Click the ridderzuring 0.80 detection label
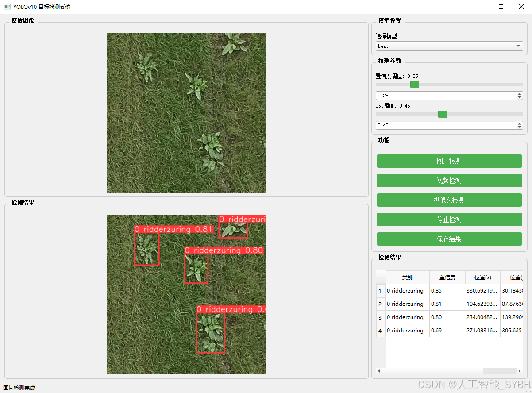Viewport: 532px width, 393px height. tap(224, 250)
